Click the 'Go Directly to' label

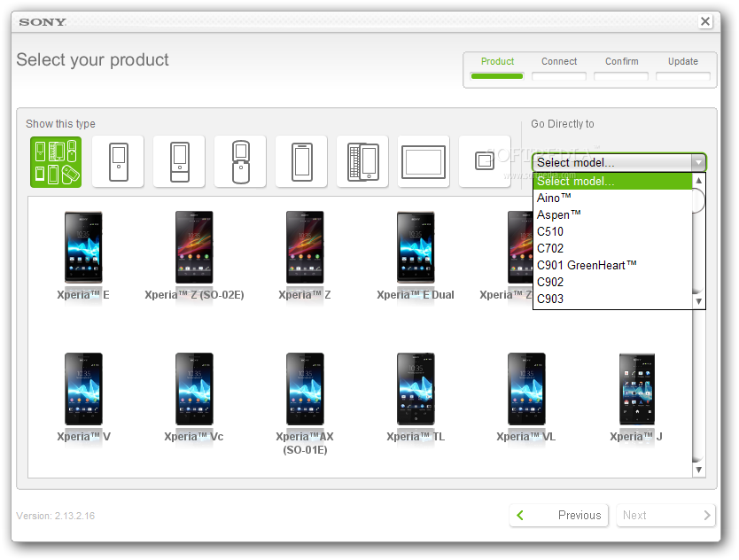click(x=563, y=124)
